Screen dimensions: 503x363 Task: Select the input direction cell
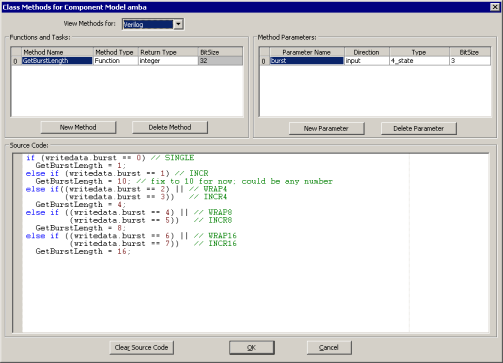point(367,61)
